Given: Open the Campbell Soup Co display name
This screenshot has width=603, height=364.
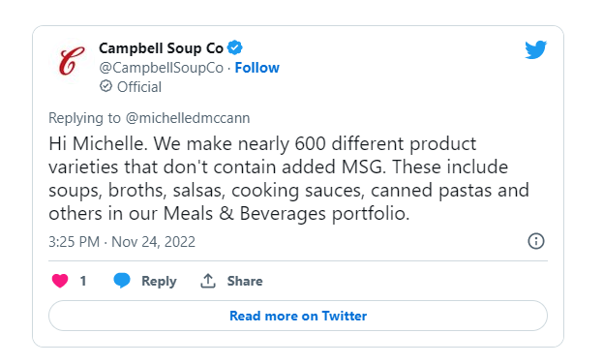Looking at the screenshot, I should tap(161, 48).
